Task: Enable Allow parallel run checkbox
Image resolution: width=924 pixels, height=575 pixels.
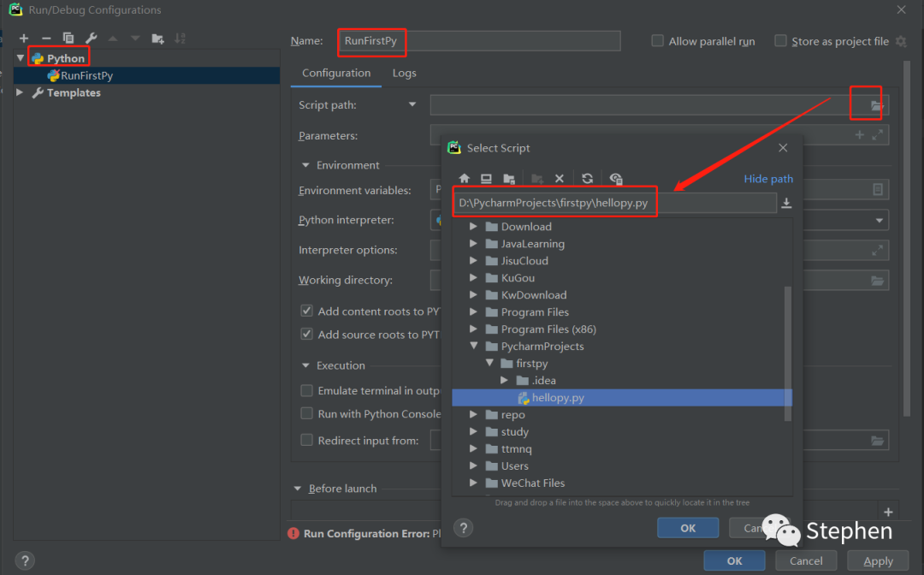Action: tap(657, 41)
